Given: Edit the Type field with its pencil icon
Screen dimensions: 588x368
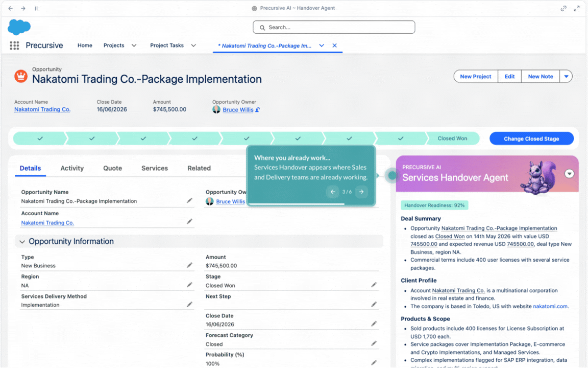Looking at the screenshot, I should pyautogui.click(x=190, y=265).
